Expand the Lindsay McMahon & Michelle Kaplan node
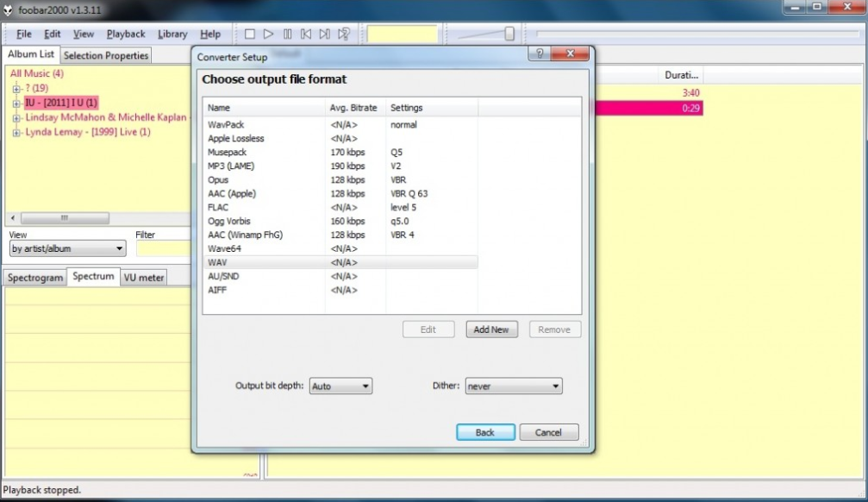 16,118
